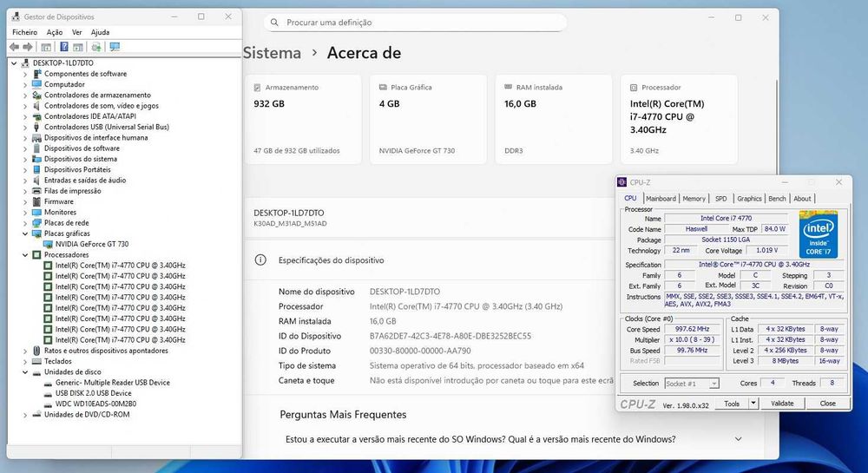Expand Dispositivos de interface humana
Viewport: 868px width, 473px height.
[x=25, y=138]
